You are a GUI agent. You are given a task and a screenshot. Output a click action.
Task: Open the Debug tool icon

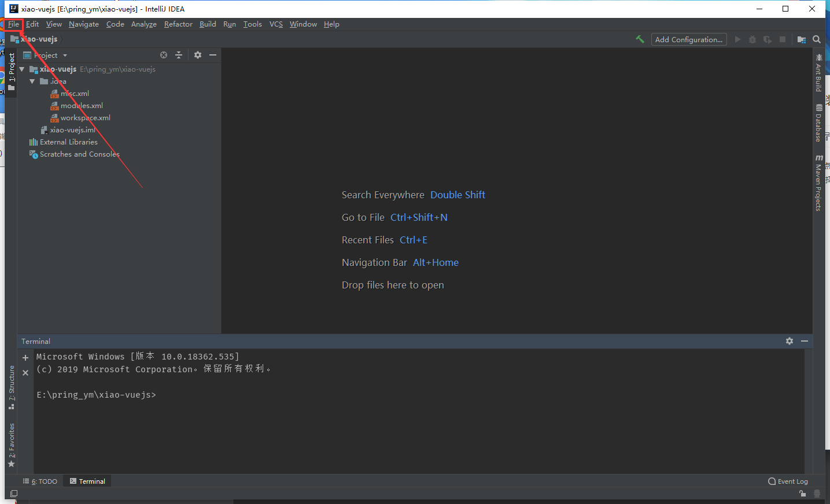752,39
